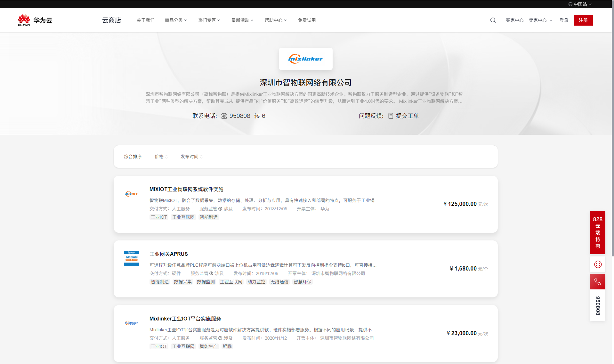
Task: Expand the 热门专区 dropdown menu
Action: (x=209, y=20)
